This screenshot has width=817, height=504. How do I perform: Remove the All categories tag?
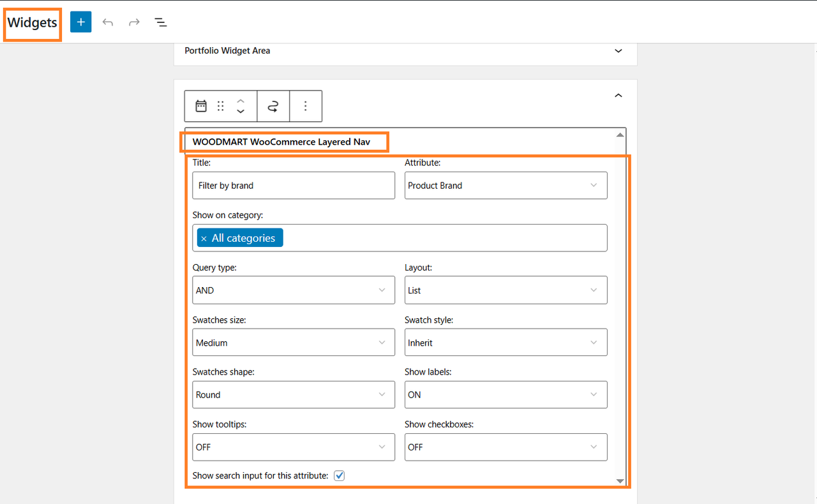point(204,239)
